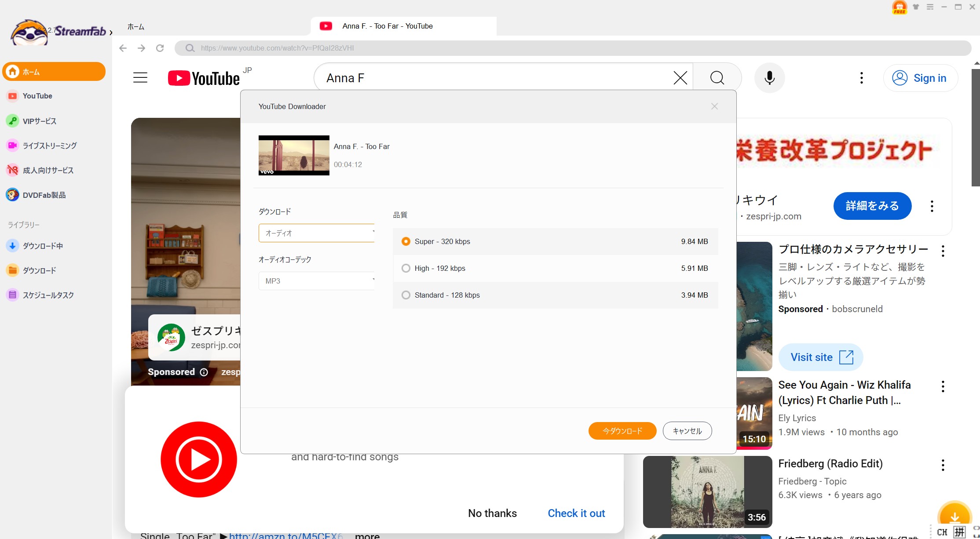Screen dimensions: 980x539
Task: Select the Anna F. - Too Far tab
Action: click(403, 26)
